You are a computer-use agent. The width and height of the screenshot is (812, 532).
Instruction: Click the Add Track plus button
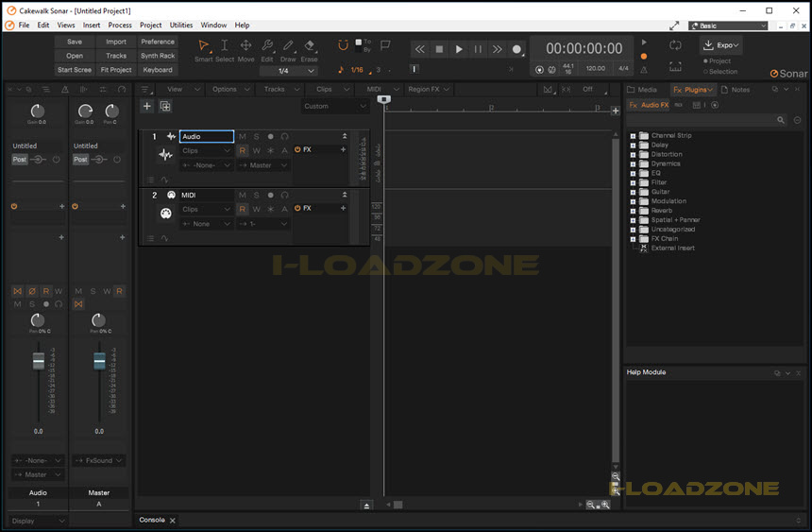pyautogui.click(x=147, y=106)
